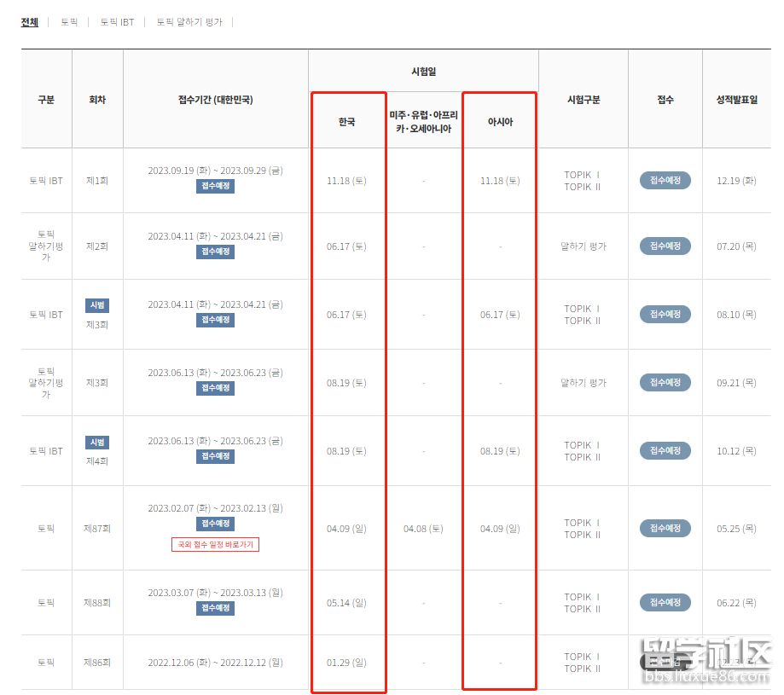Open the 토픽 IBT tab
The height and width of the screenshot is (695, 784).
[117, 22]
